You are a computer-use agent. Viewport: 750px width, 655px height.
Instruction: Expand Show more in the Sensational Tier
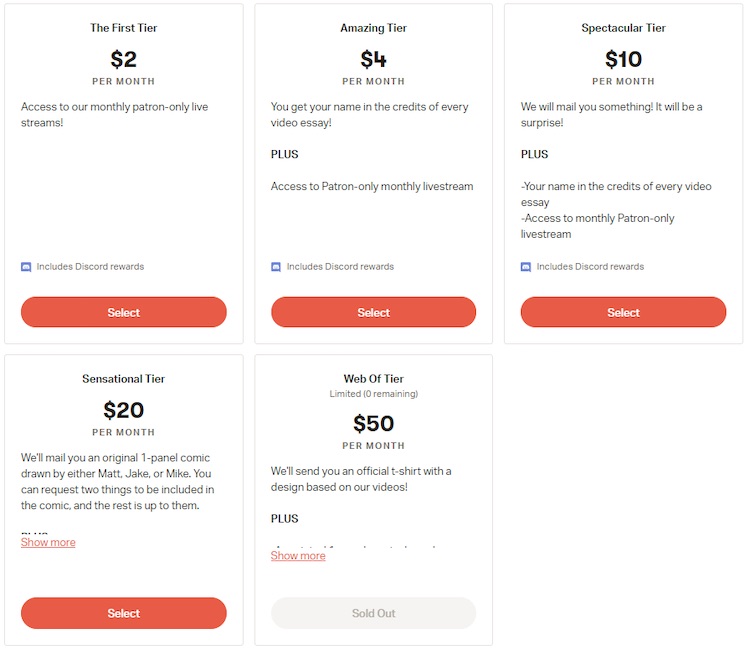[48, 543]
